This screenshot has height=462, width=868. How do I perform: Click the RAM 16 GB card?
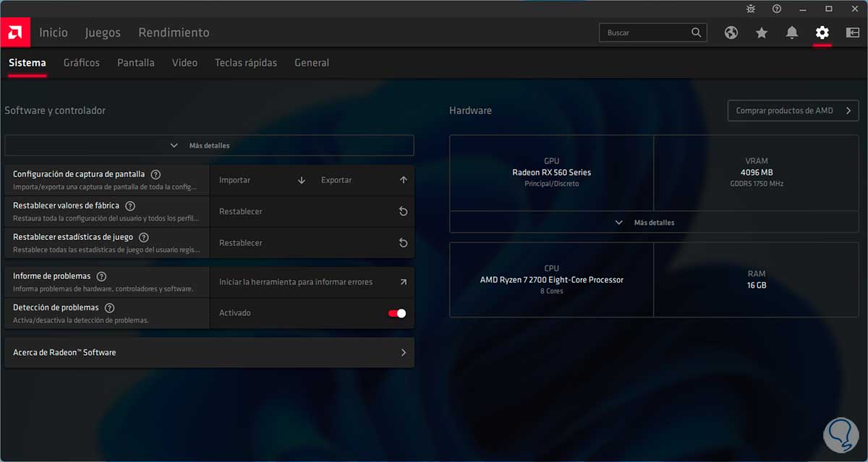point(757,280)
